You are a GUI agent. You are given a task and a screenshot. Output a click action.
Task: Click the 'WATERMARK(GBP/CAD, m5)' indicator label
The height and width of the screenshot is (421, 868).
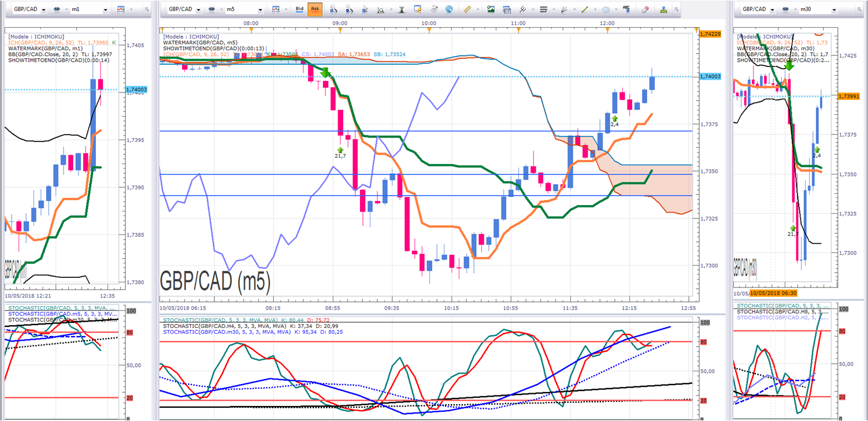click(x=201, y=42)
